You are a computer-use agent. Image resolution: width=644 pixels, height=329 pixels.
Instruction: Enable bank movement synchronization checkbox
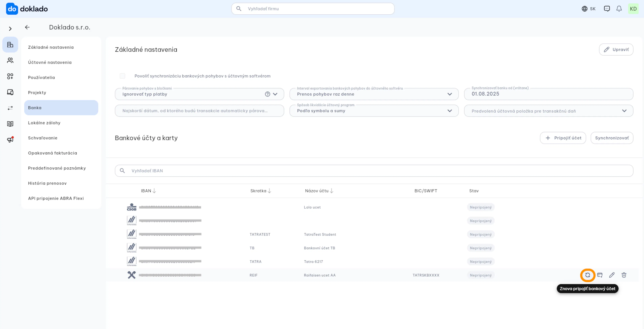coord(122,76)
